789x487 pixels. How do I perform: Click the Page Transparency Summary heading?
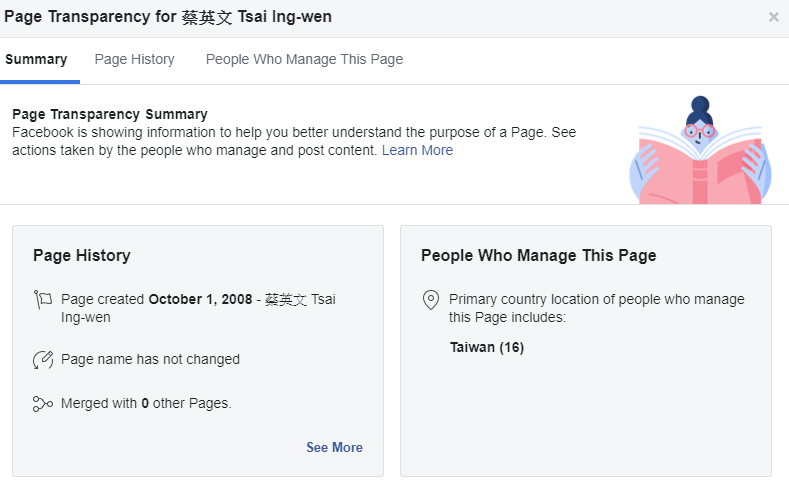(110, 115)
